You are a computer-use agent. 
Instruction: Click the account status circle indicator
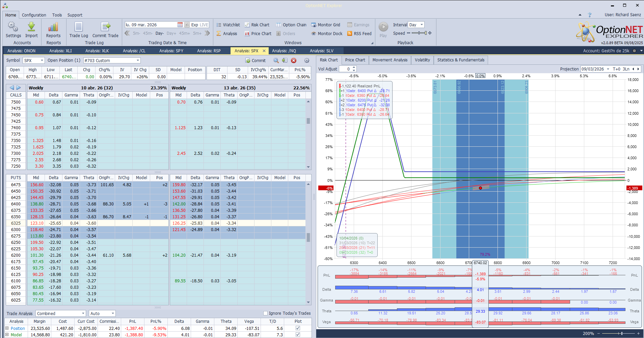pyautogui.click(x=634, y=51)
